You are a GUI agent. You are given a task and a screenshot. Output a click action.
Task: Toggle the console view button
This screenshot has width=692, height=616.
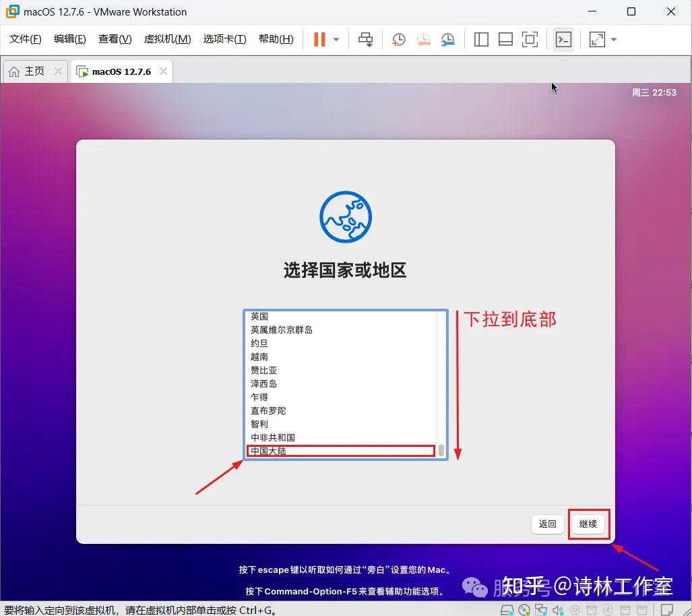(563, 39)
